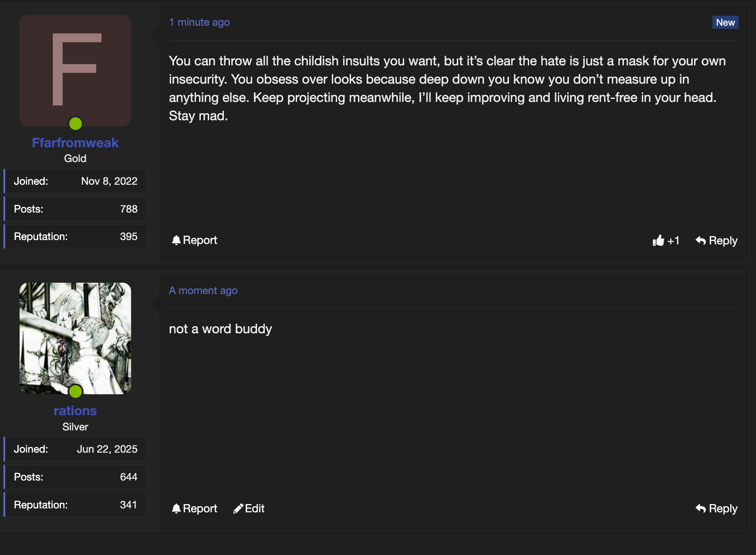Click the 'A moment ago' timestamp link
Viewport: 756px width, 555px height.
[203, 291]
